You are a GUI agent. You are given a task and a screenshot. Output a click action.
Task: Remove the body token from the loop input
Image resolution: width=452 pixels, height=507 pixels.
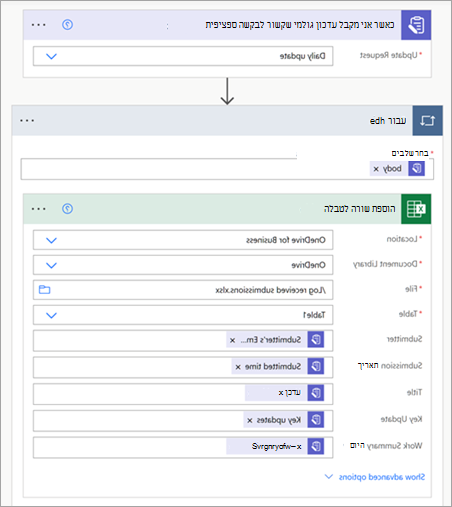(376, 169)
